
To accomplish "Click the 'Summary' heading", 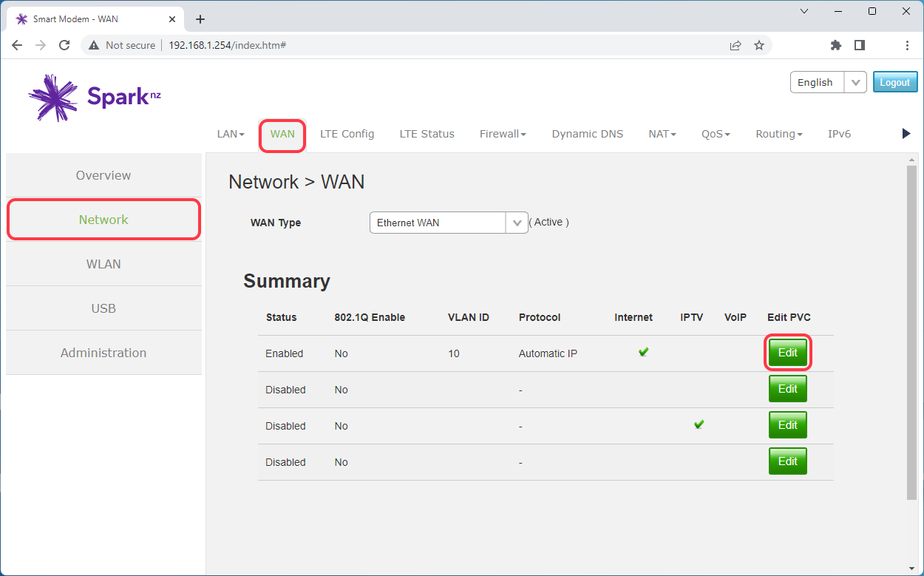I will click(287, 281).
